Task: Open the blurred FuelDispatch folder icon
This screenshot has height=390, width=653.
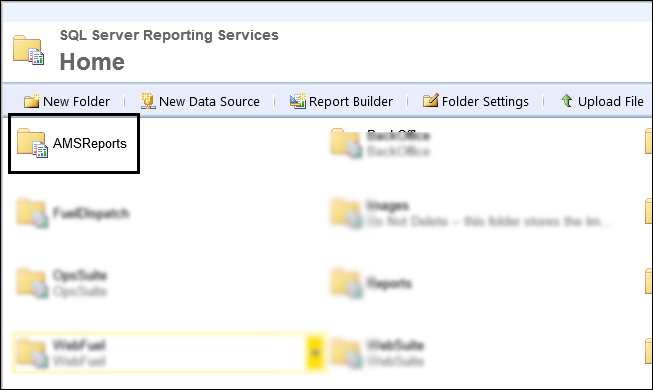Action: coord(32,213)
